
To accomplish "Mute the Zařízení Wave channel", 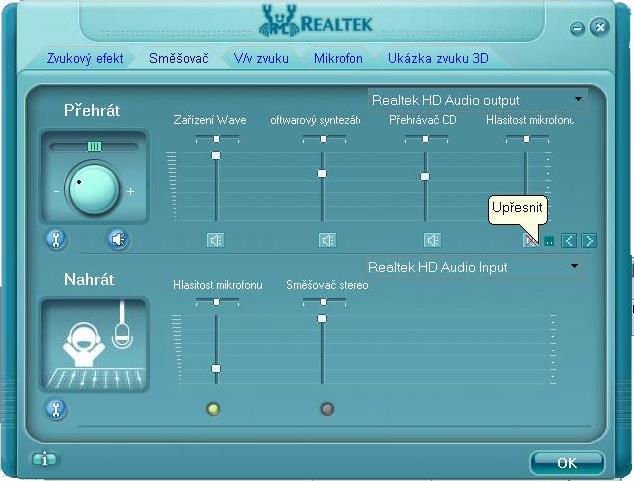I will pyautogui.click(x=215, y=240).
